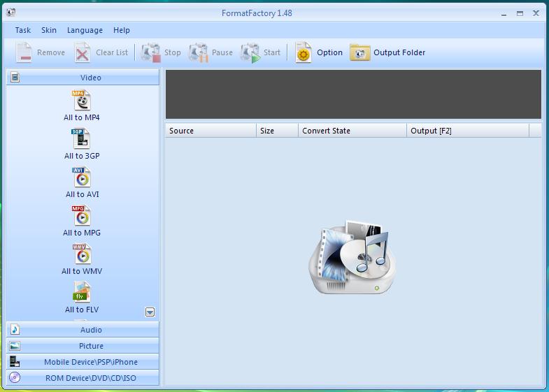549x392 pixels.
Task: Open the Language menu
Action: (x=85, y=30)
